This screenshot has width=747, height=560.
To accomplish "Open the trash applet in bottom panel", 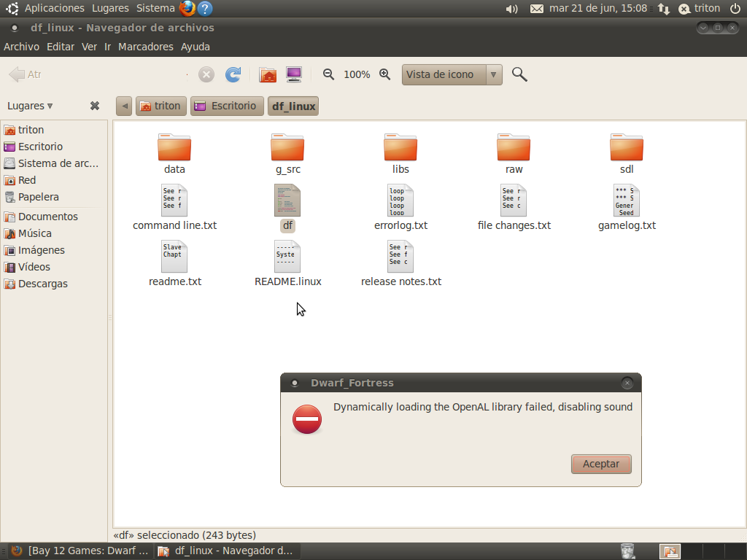I will (628, 551).
